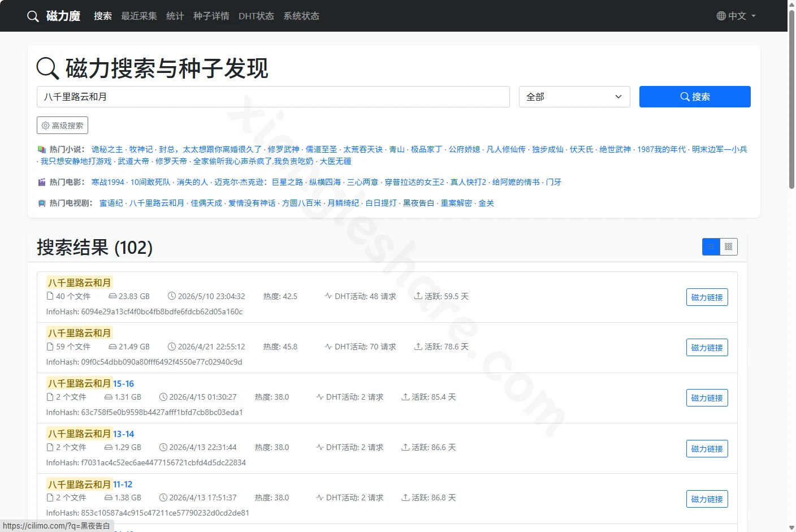Switch to grid view layout
796x532 pixels.
tap(729, 246)
